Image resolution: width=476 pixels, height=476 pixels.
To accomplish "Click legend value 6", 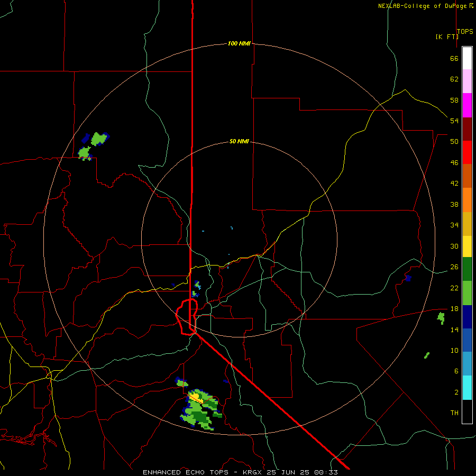I will click(x=456, y=371).
